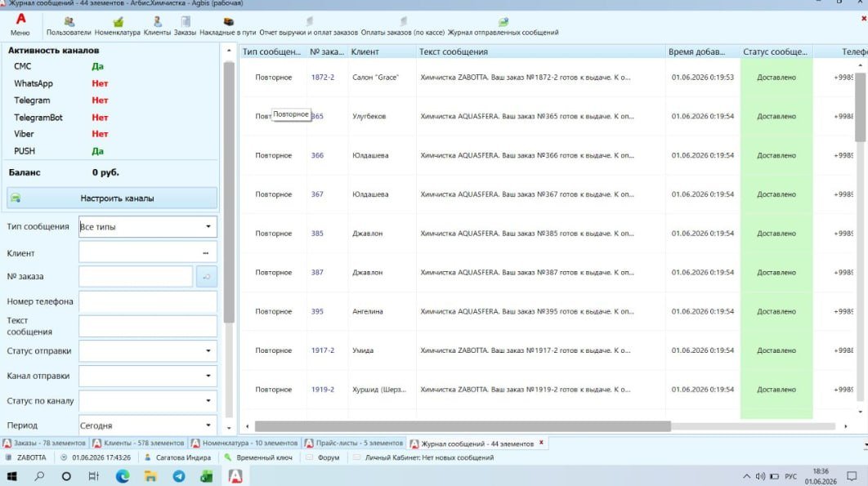Open order link 385
This screenshot has width=868, height=486.
(317, 234)
